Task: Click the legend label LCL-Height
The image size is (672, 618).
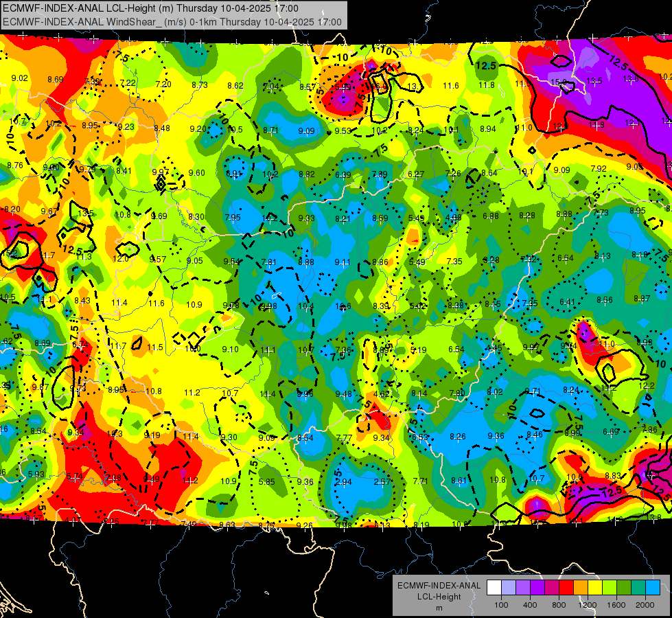Action: click(439, 597)
